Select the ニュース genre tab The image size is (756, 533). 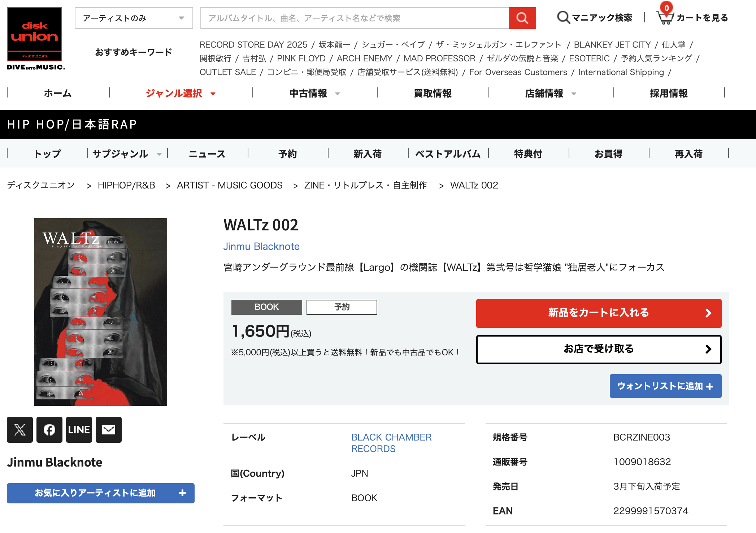(x=207, y=154)
